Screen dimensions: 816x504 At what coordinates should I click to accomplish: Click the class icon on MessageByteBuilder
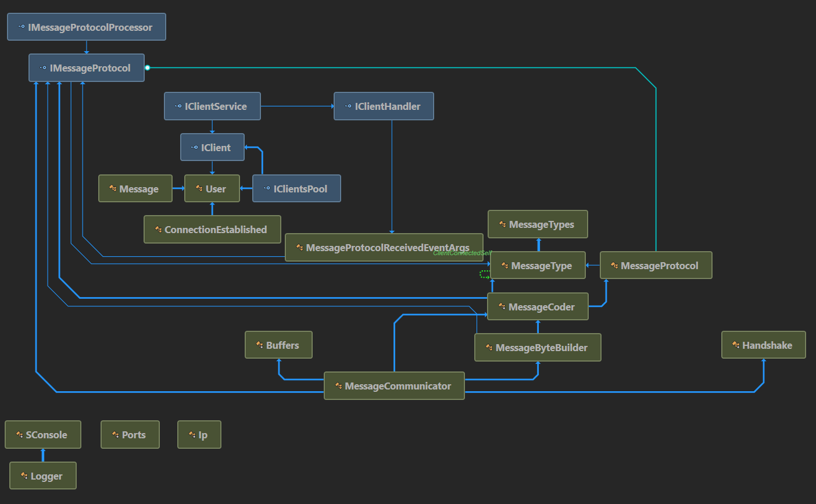click(x=489, y=348)
